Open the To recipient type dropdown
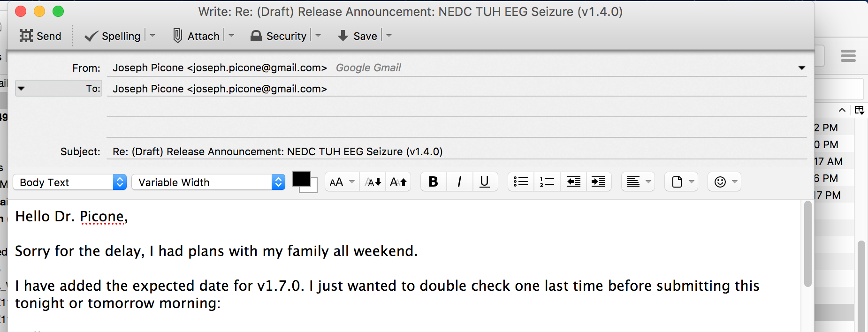868x332 pixels. 22,89
